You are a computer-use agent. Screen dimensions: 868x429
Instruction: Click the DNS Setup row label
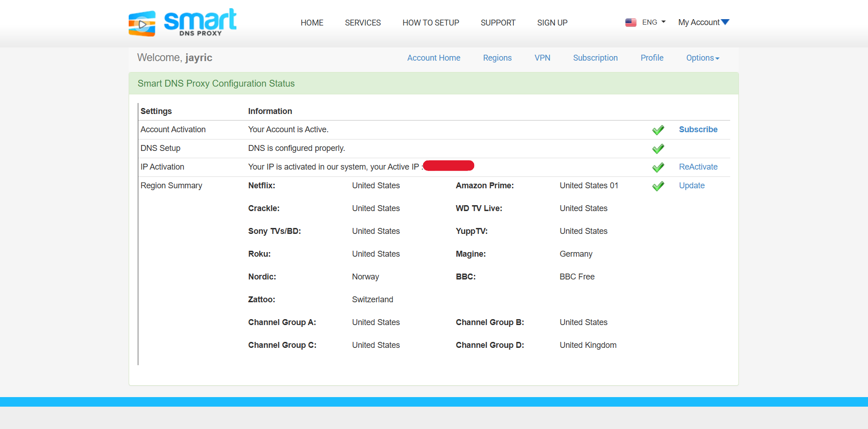[160, 148]
